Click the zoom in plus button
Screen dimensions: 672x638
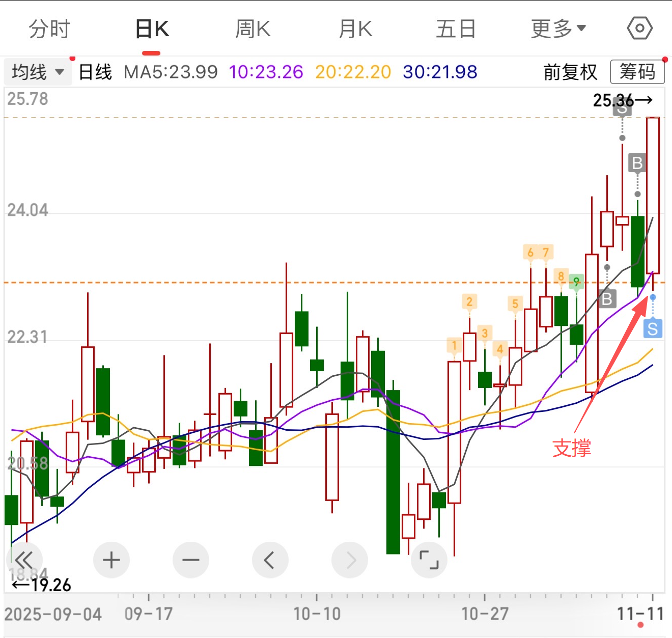[x=111, y=560]
